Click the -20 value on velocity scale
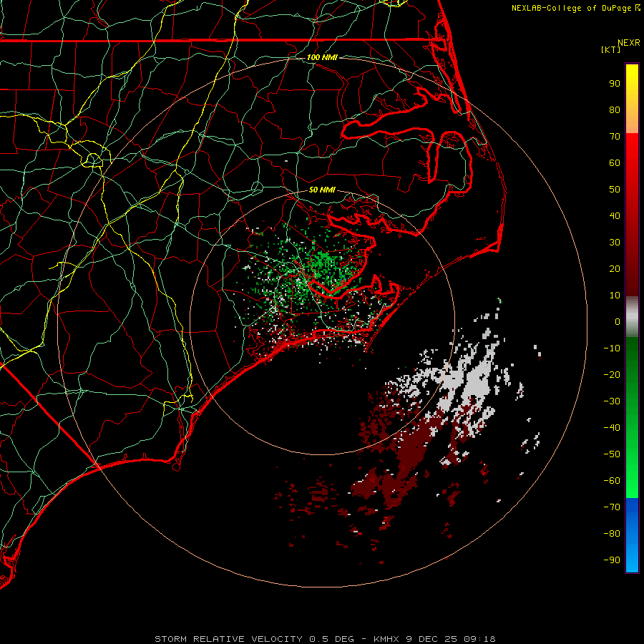644x644 pixels. [612, 374]
